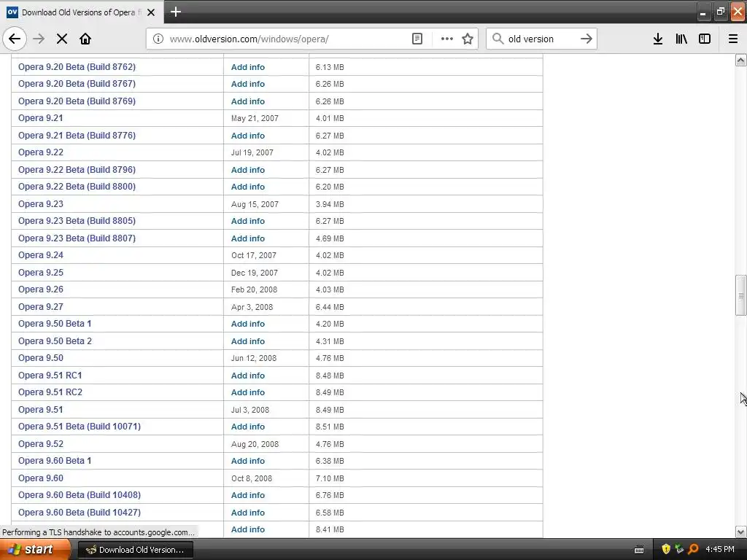
Task: Click the taskbar clock showing 4:45 PM
Action: click(x=720, y=550)
